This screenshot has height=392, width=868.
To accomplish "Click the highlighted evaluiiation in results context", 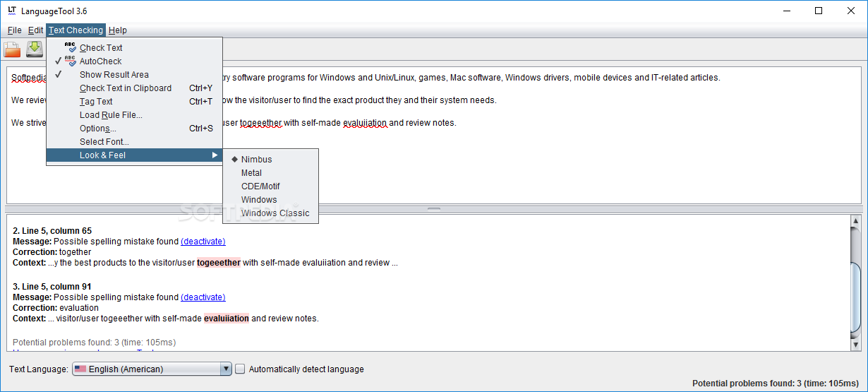I will pos(227,319).
